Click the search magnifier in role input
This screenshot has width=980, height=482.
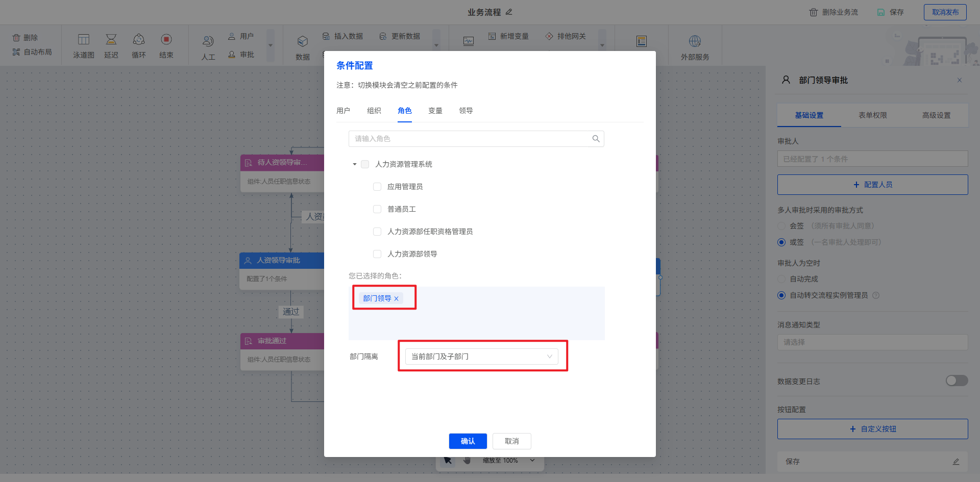pyautogui.click(x=596, y=139)
